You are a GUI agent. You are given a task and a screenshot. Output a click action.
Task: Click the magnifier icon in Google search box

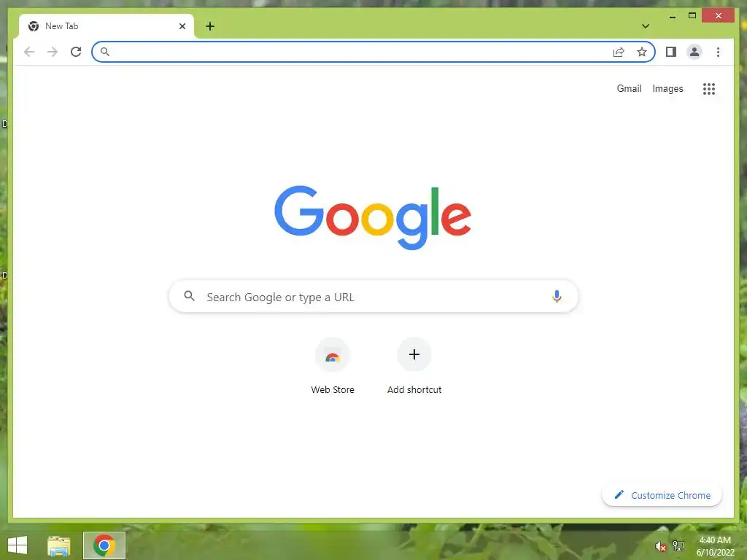click(x=189, y=296)
